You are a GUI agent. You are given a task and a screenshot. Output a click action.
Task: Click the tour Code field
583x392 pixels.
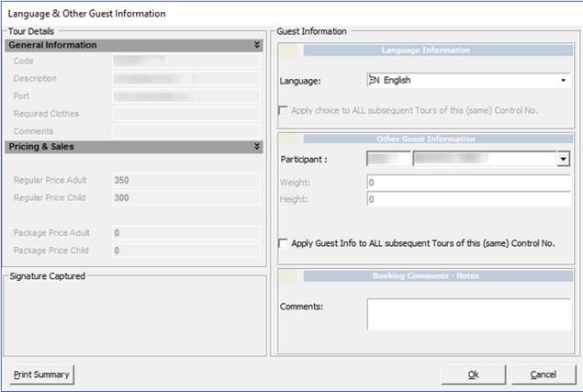(185, 61)
